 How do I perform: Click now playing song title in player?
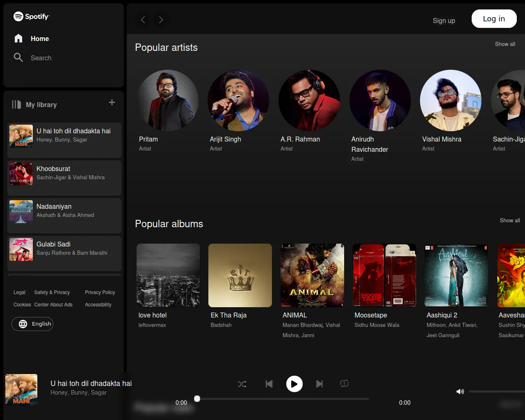pos(91,383)
